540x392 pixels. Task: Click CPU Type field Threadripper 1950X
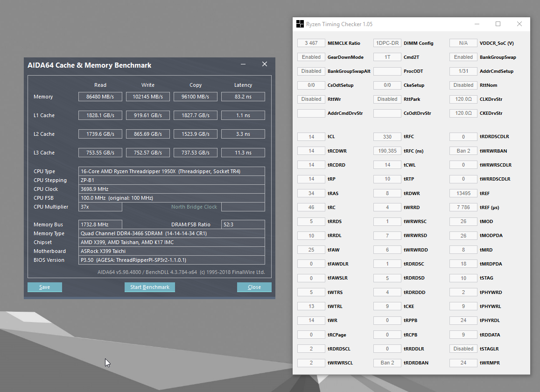[x=171, y=171]
